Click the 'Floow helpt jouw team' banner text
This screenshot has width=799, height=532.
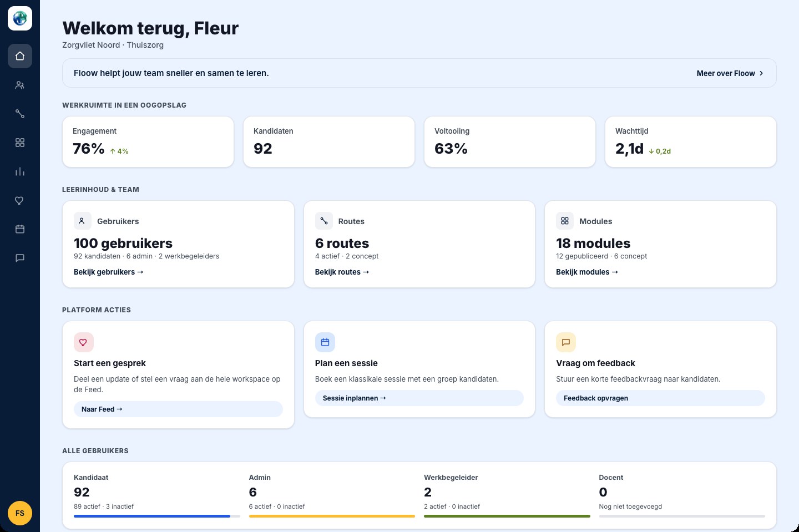click(171, 73)
